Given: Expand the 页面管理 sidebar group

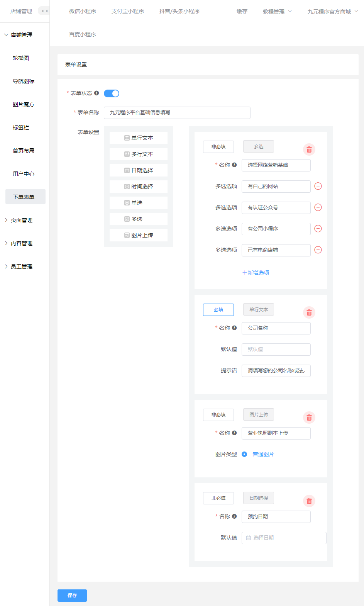Looking at the screenshot, I should 22,220.
